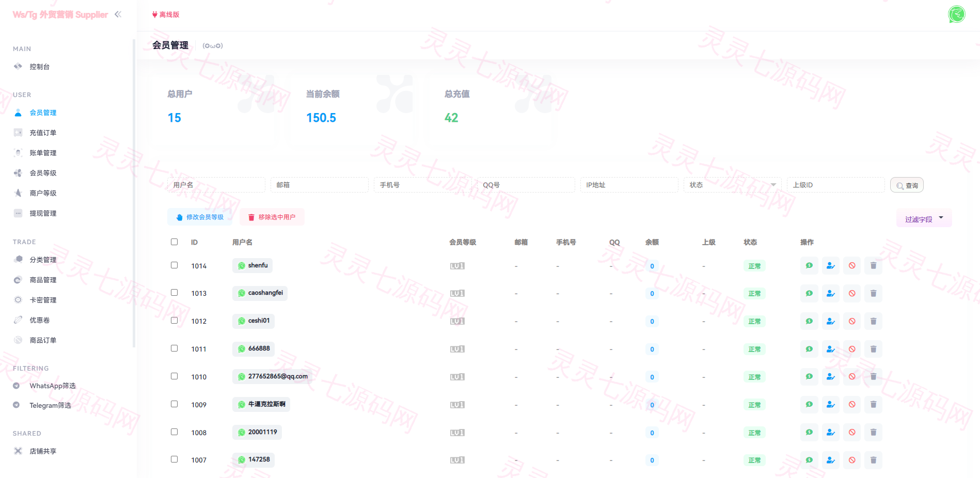This screenshot has width=980, height=478.
Task: Tick the checkbox next to ID 1011
Action: (175, 348)
